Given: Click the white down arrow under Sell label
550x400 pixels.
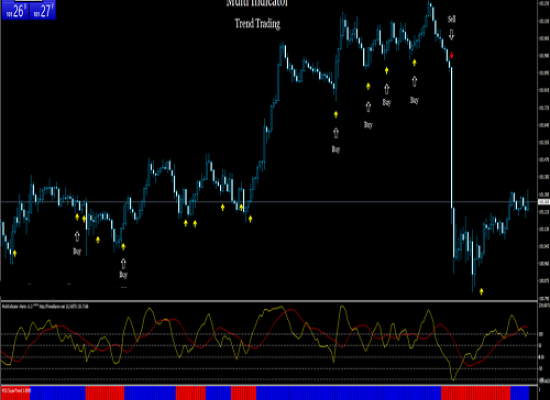Looking at the screenshot, I should click(451, 35).
